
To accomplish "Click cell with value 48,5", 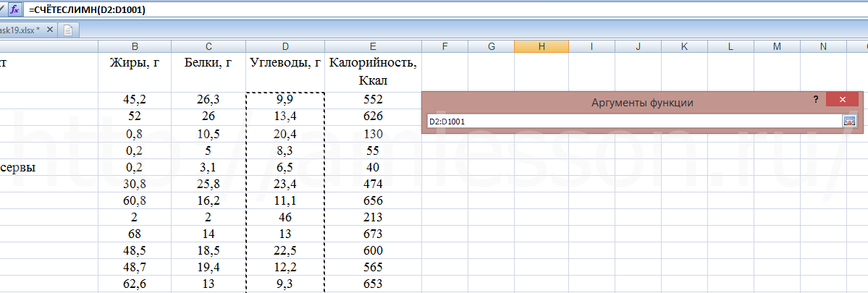I will point(135,250).
